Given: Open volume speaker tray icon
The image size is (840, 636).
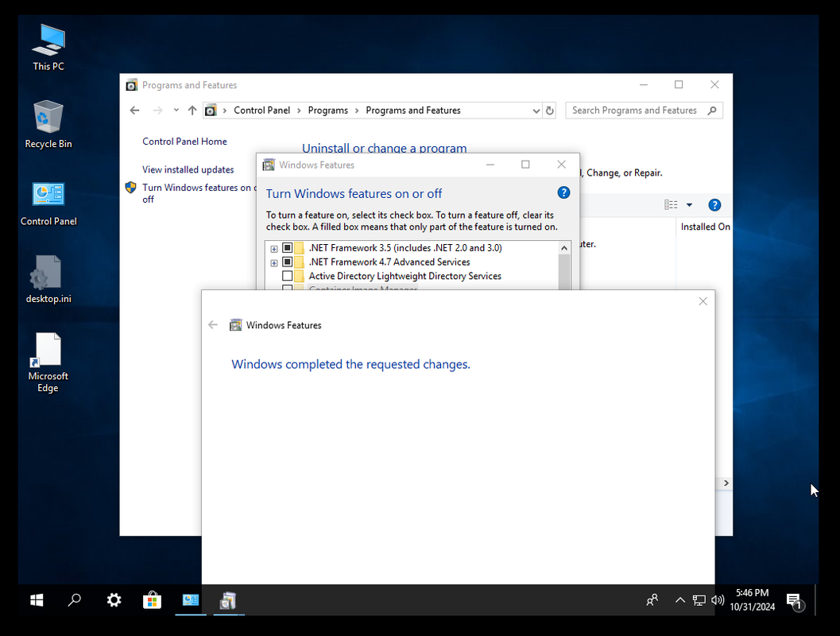Looking at the screenshot, I should pyautogui.click(x=718, y=600).
